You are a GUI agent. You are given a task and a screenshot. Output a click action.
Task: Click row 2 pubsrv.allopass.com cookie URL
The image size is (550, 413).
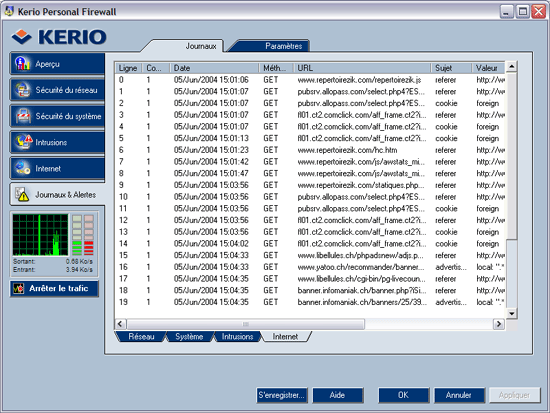click(361, 103)
